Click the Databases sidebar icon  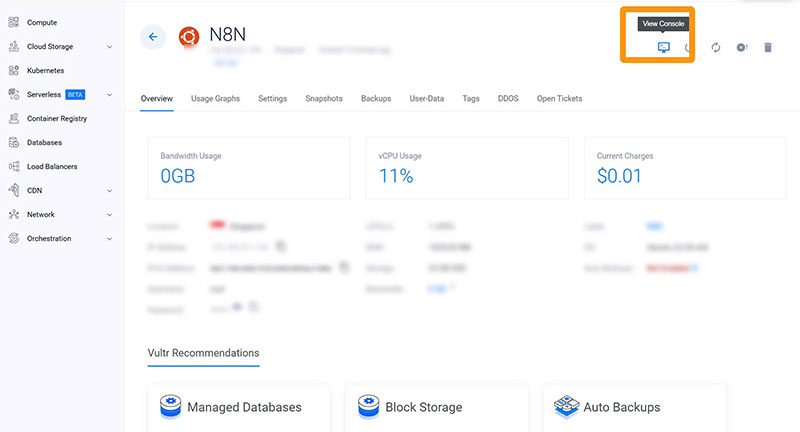pos(14,143)
